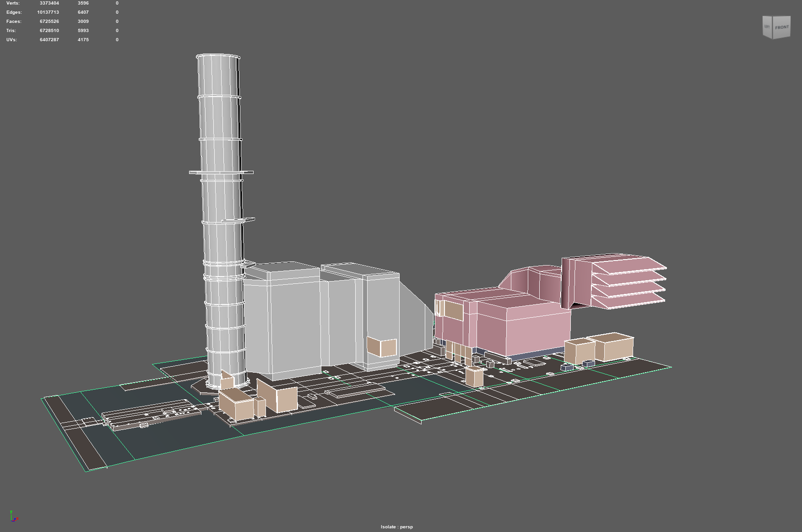802x532 pixels.
Task: Click the Faces count value 6725526
Action: [49, 21]
